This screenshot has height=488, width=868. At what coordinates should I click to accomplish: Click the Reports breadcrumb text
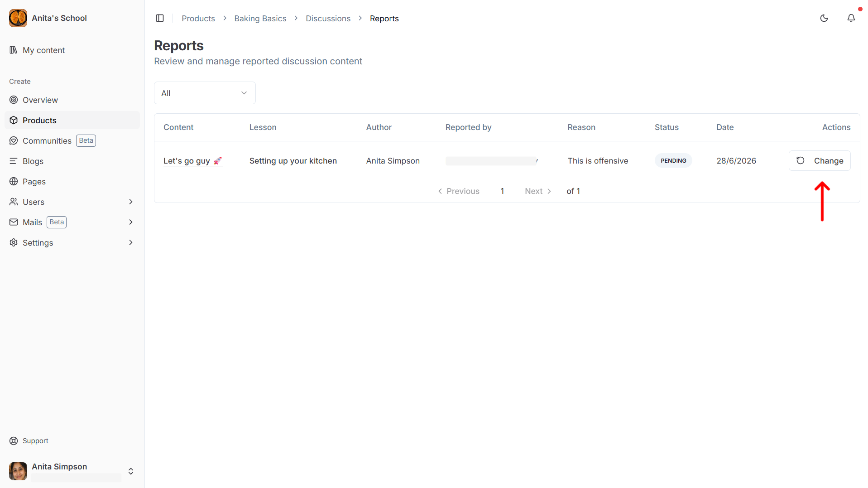coord(384,18)
